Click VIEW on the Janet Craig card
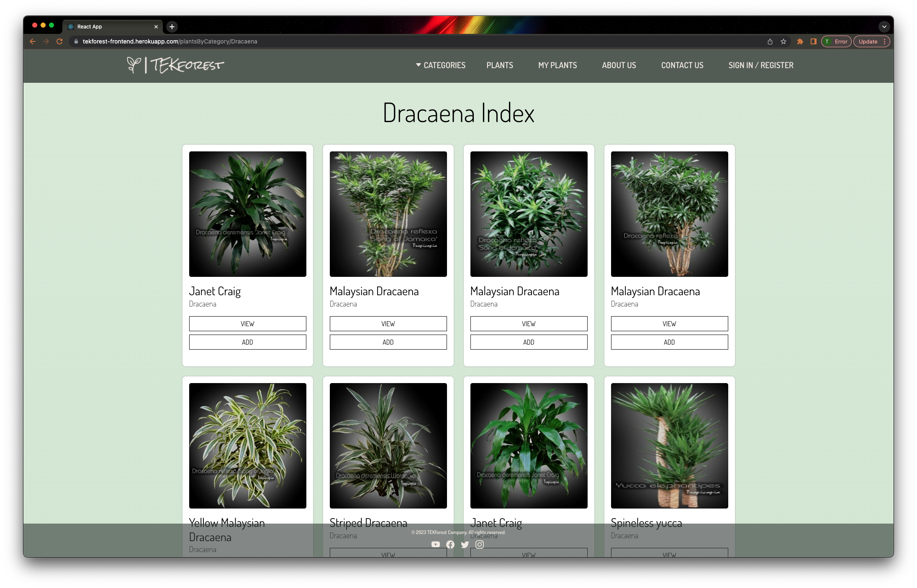Viewport: 917px width, 588px height. point(247,323)
